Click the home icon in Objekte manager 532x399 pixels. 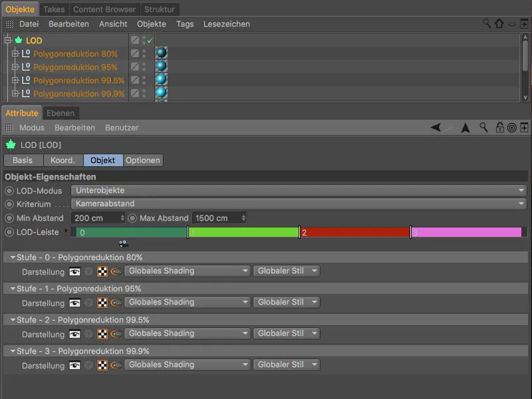coord(499,24)
